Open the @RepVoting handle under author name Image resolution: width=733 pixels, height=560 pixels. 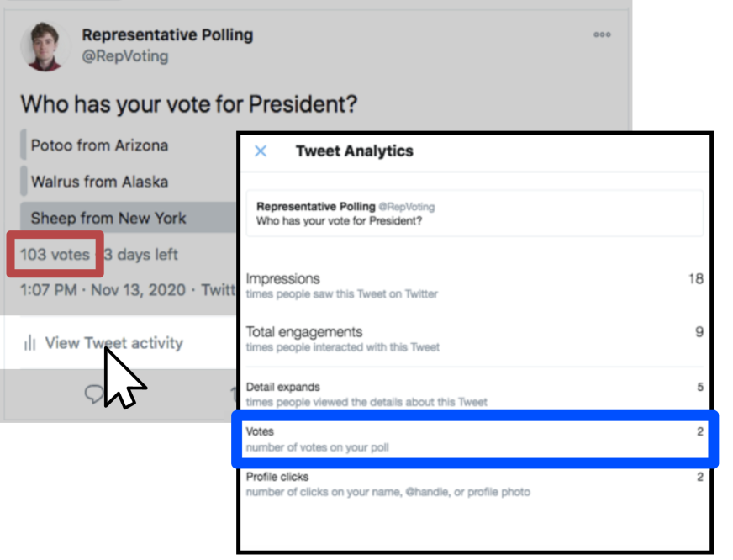pyautogui.click(x=124, y=56)
